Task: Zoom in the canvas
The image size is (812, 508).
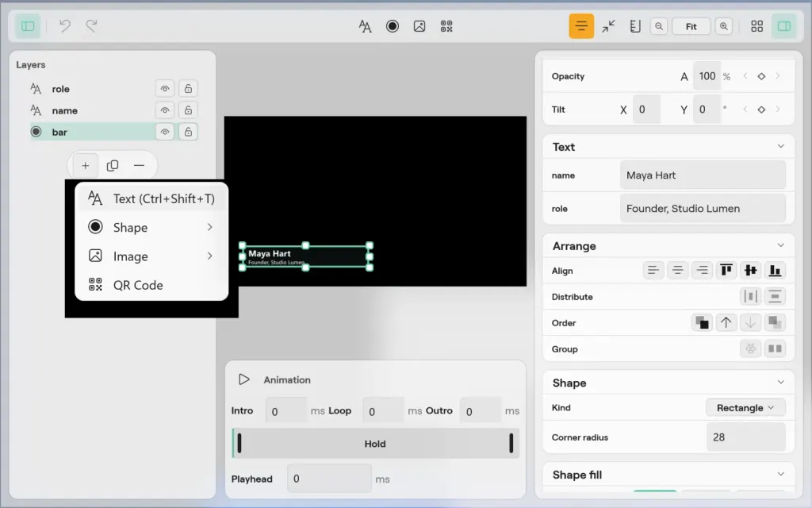Action: point(723,26)
